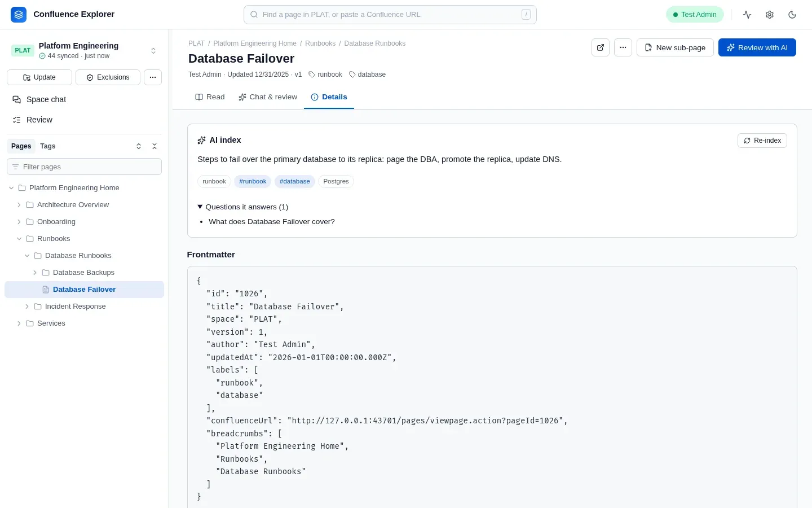Expand the Services folder
The width and height of the screenshot is (812, 508).
(x=19, y=323)
